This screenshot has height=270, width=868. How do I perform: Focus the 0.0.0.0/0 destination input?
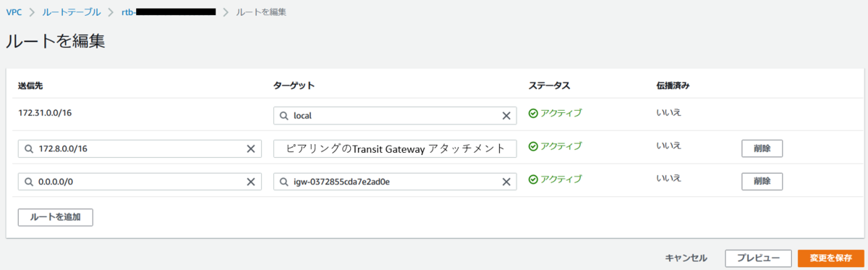[140, 182]
